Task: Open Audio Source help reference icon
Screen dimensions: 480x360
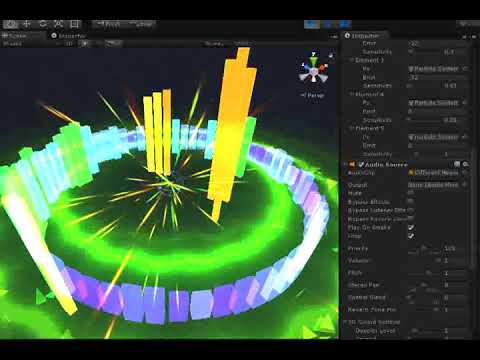Action: pyautogui.click(x=457, y=164)
